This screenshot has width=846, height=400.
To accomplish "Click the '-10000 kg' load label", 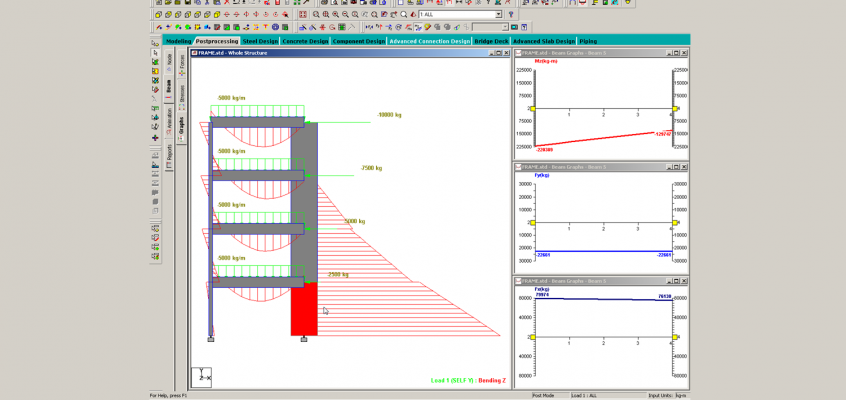I will point(390,115).
